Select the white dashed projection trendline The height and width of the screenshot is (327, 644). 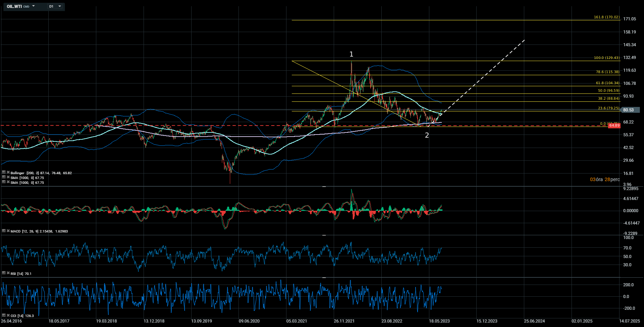483,75
